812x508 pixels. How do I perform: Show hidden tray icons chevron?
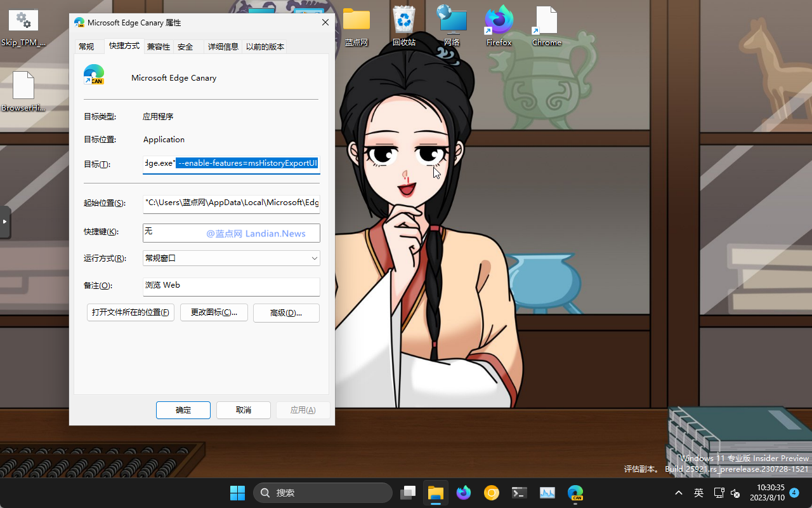click(679, 493)
